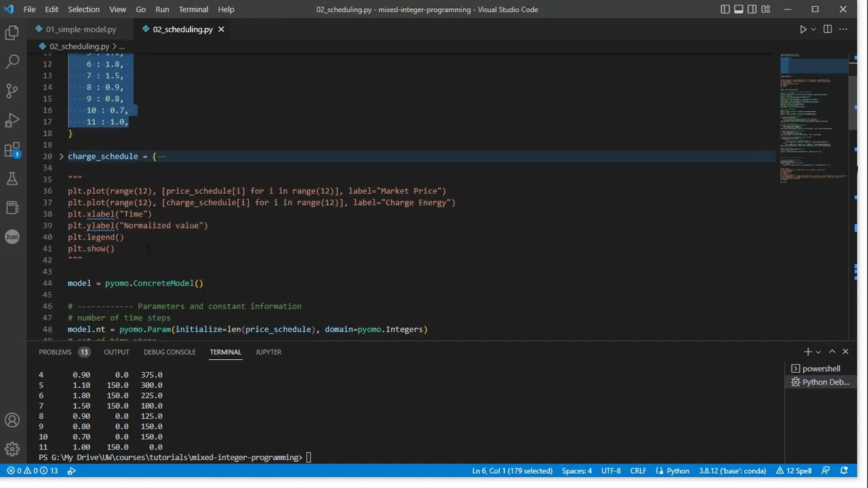Toggle secondary side bar layout button

(x=752, y=9)
